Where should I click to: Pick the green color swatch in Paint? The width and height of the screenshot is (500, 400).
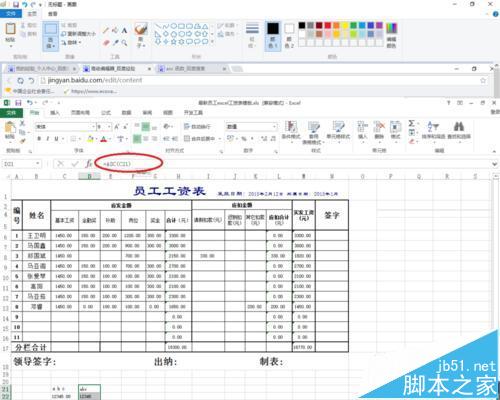(353, 25)
